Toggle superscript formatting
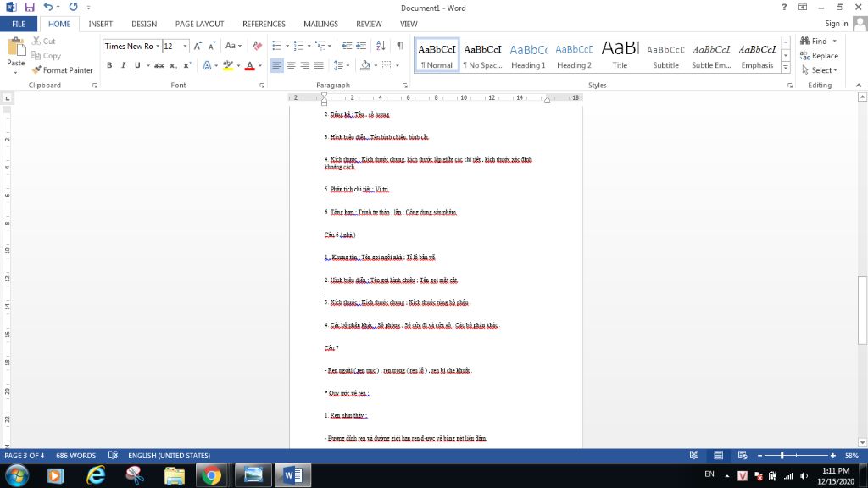The image size is (868, 488). tap(187, 65)
